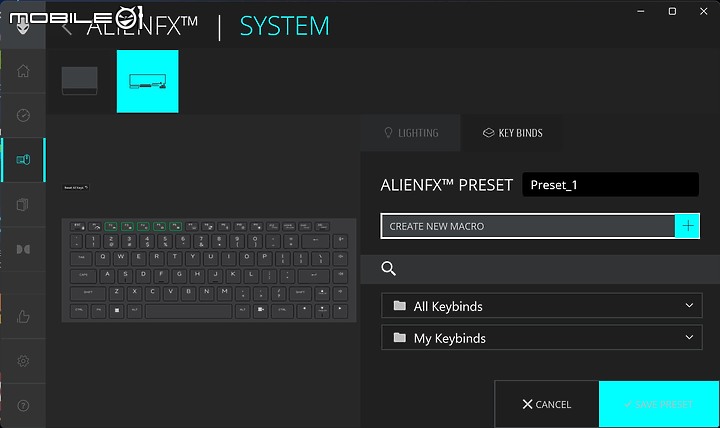Select the backspace key on keyboard
The height and width of the screenshot is (428, 720).
[315, 241]
